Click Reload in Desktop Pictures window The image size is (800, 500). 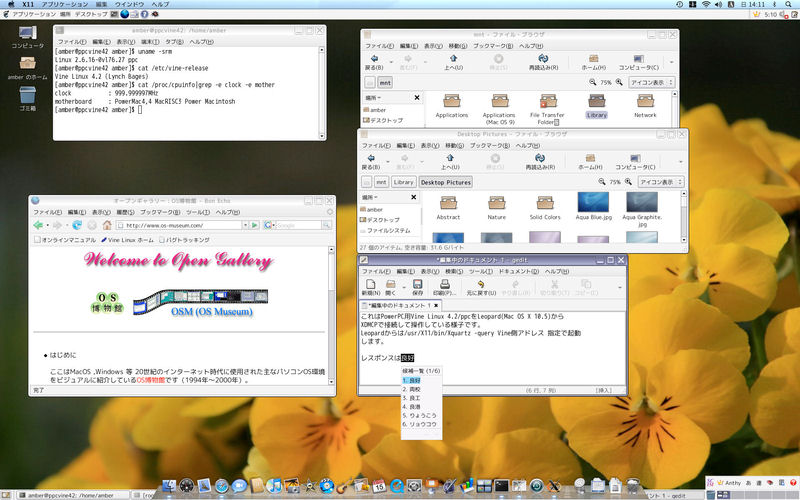(x=540, y=162)
